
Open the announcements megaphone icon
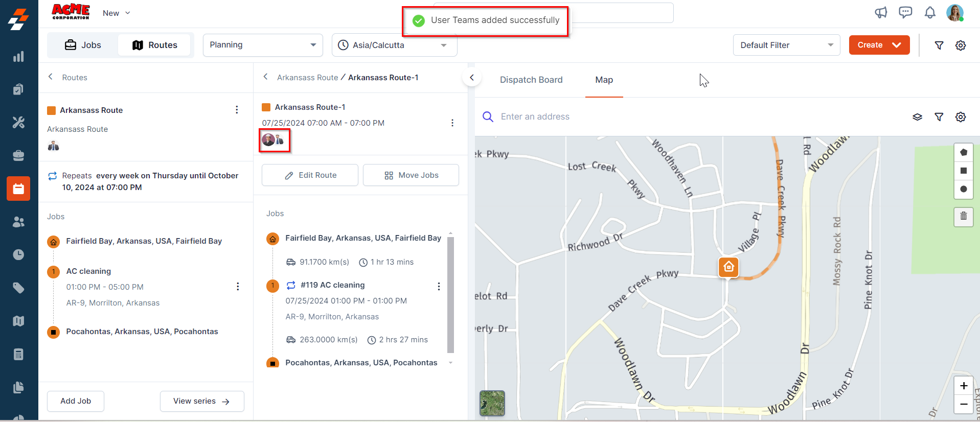coord(881,13)
